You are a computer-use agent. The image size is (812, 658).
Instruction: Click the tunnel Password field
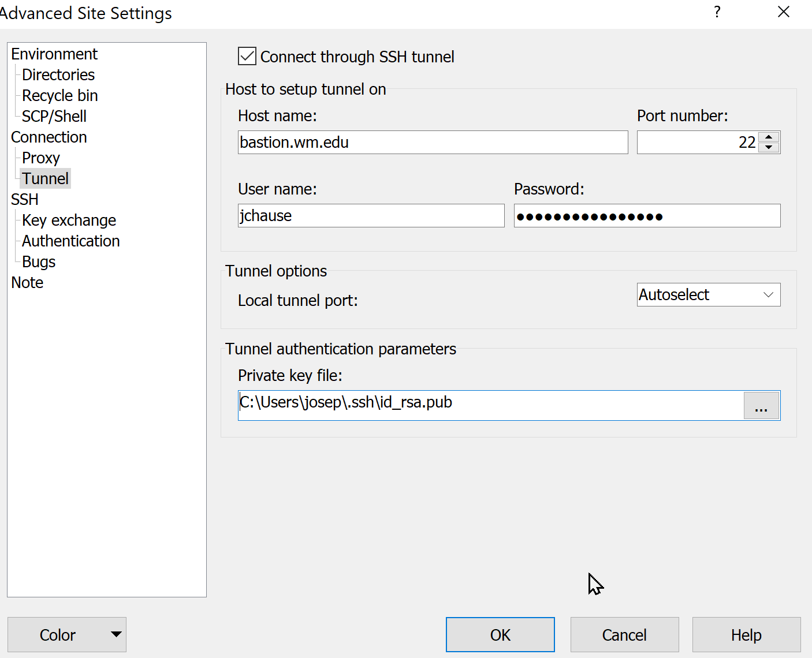[x=647, y=215]
